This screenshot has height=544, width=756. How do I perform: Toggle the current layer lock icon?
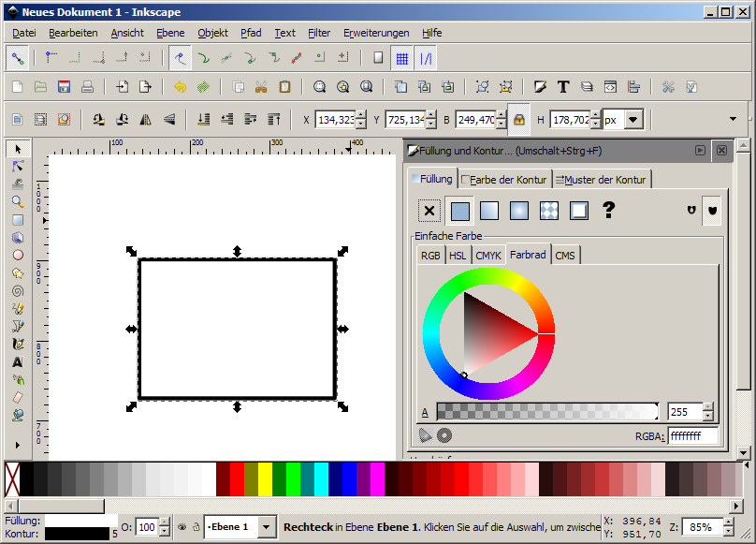pos(196,527)
